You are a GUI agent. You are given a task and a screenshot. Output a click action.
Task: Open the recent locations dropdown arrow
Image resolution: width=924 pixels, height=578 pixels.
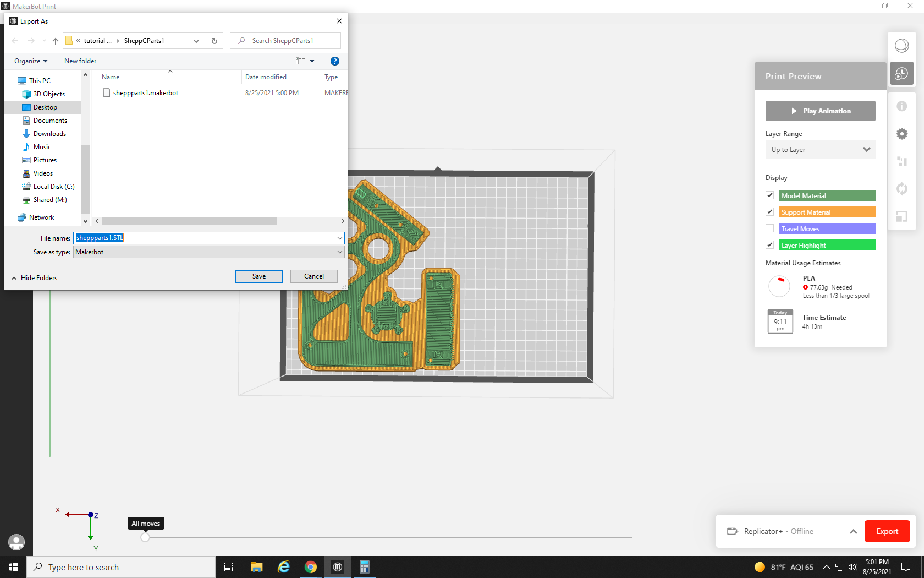click(x=45, y=41)
